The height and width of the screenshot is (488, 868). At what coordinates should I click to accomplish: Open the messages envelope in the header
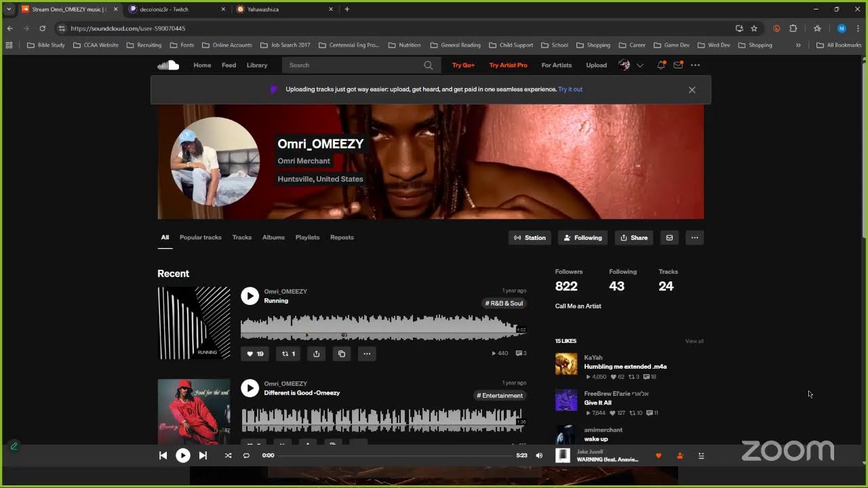point(677,65)
